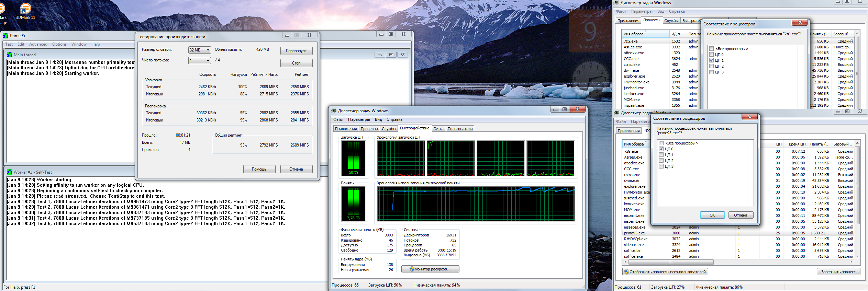This screenshot has width=868, height=291.
Task: Click the Main thread window icon
Action: tap(10, 55)
